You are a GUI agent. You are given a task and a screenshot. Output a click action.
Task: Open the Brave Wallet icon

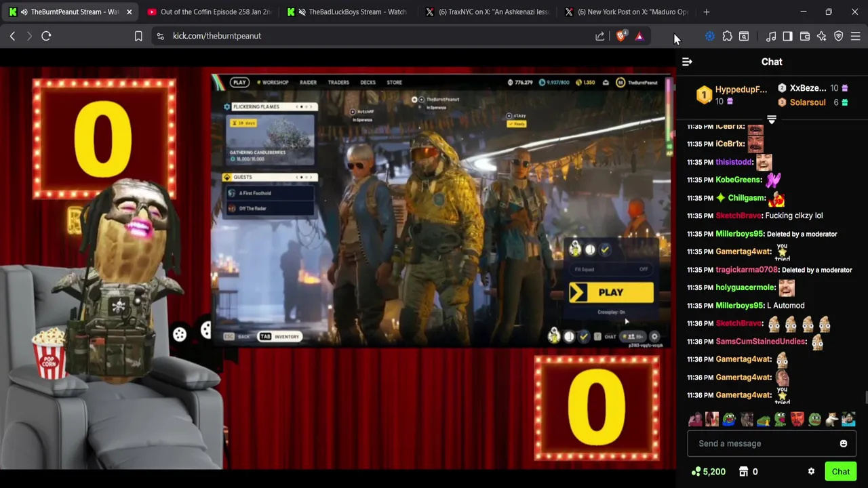point(805,36)
